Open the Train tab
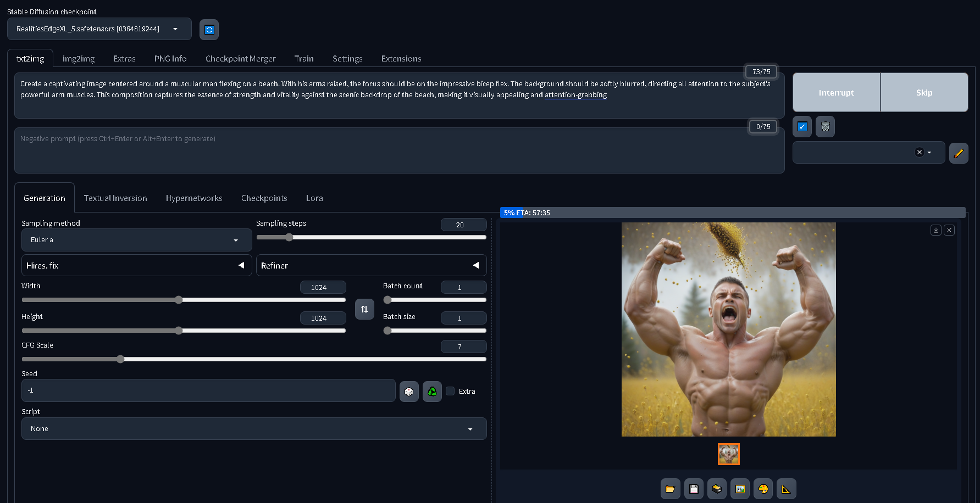This screenshot has height=503, width=980. pyautogui.click(x=304, y=59)
